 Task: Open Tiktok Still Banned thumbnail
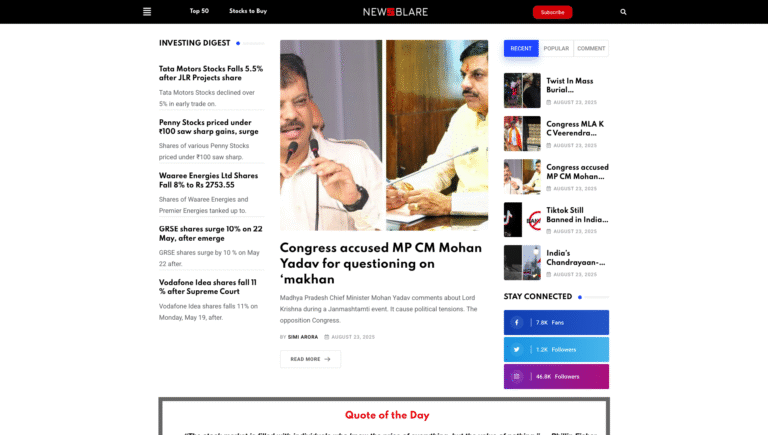pyautogui.click(x=522, y=220)
